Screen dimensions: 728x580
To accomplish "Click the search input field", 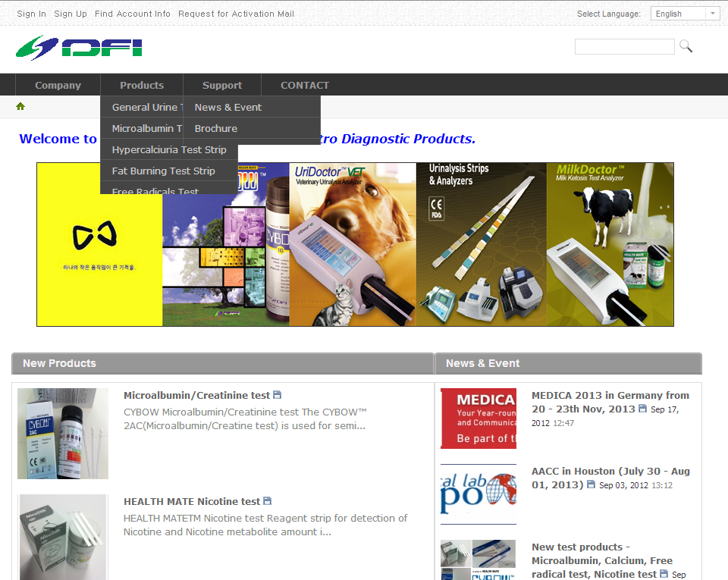I will (x=624, y=46).
